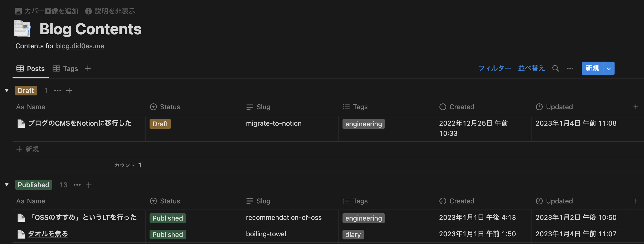The width and height of the screenshot is (644, 244).
Task: Open Draft group three-dot options
Action: pos(57,91)
